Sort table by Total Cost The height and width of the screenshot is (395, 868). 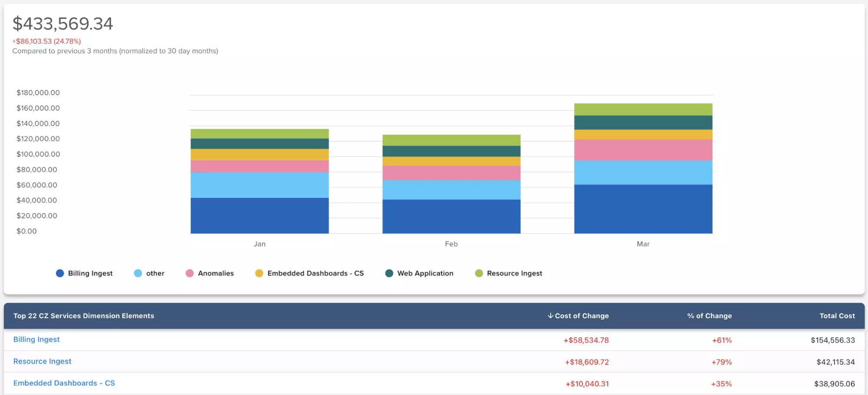coord(837,316)
